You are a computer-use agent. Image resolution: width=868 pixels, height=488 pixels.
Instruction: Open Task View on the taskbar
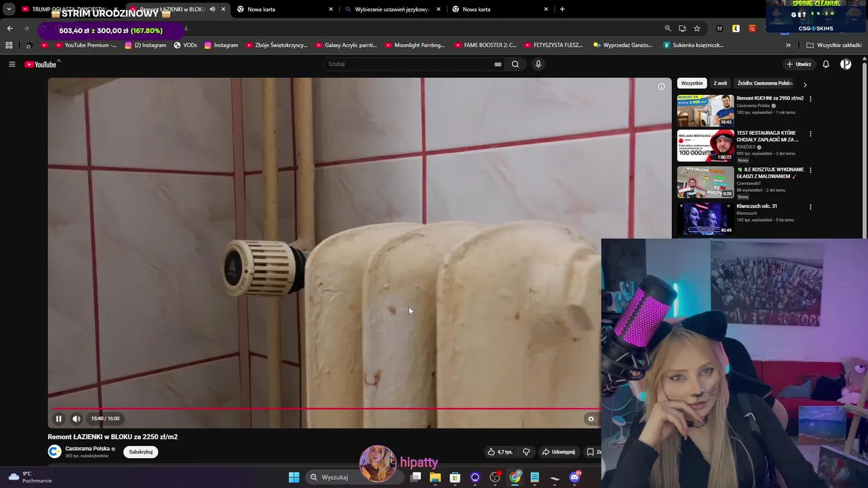point(416,477)
